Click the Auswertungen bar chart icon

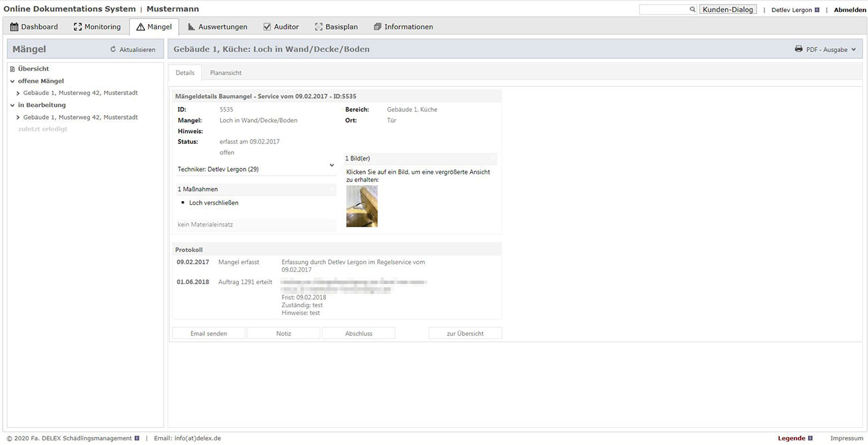[192, 27]
